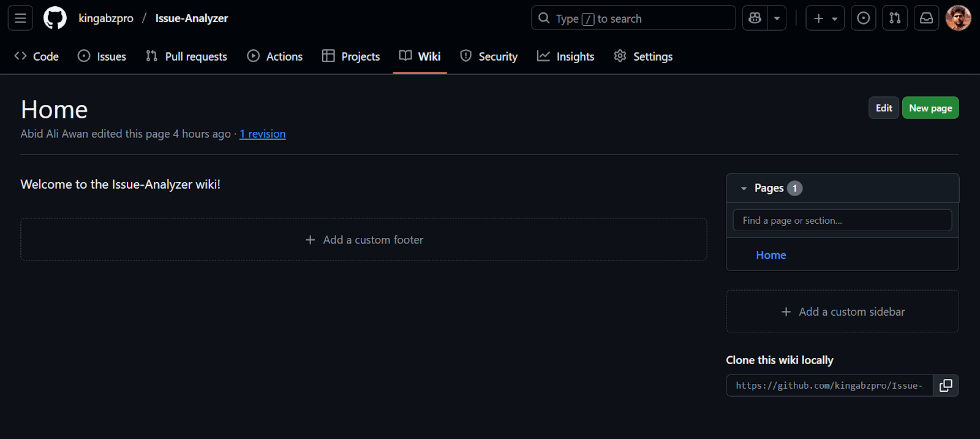Click the 'Clone this wiki locally' heading
Image resolution: width=980 pixels, height=439 pixels.
pyautogui.click(x=780, y=360)
